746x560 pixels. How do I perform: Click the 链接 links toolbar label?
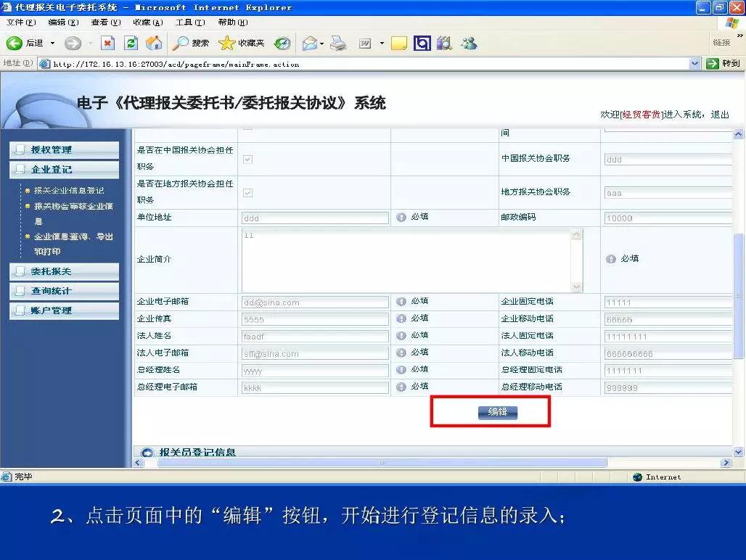pos(721,43)
